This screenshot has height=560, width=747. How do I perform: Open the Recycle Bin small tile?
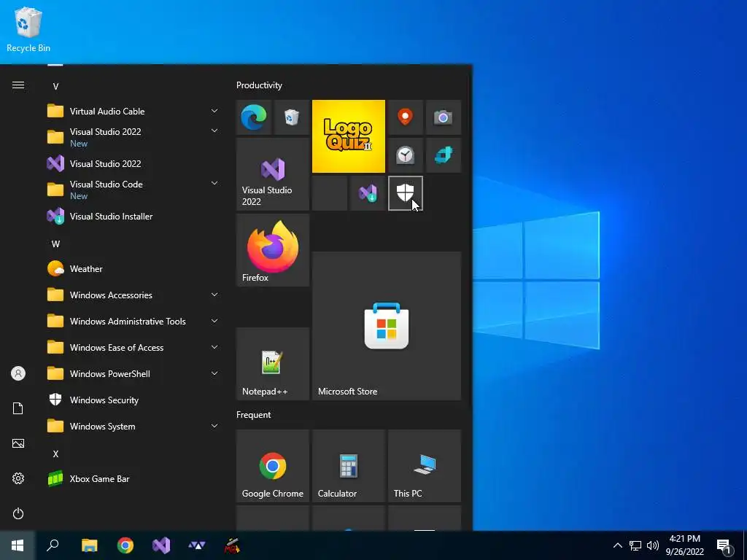(x=292, y=117)
